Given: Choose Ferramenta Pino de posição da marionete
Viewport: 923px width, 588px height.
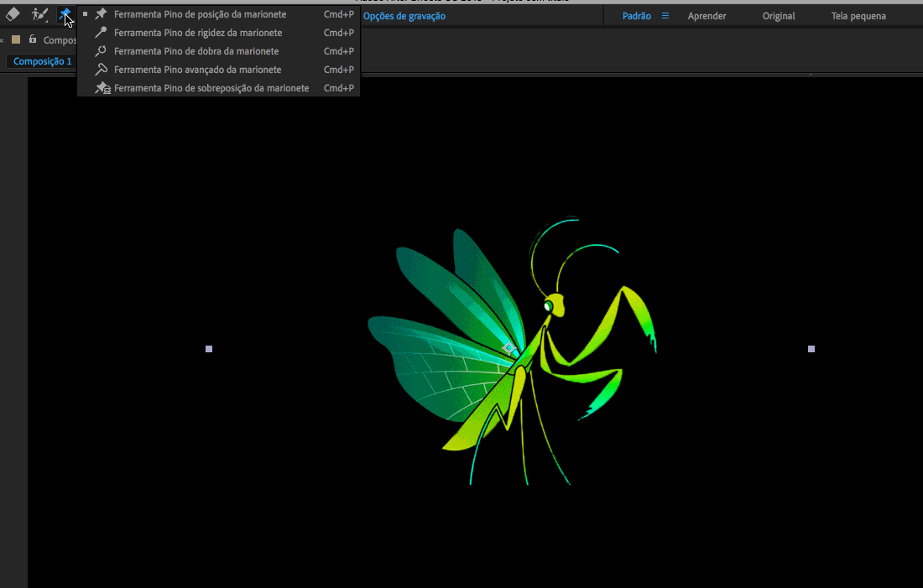Looking at the screenshot, I should tap(218, 14).
